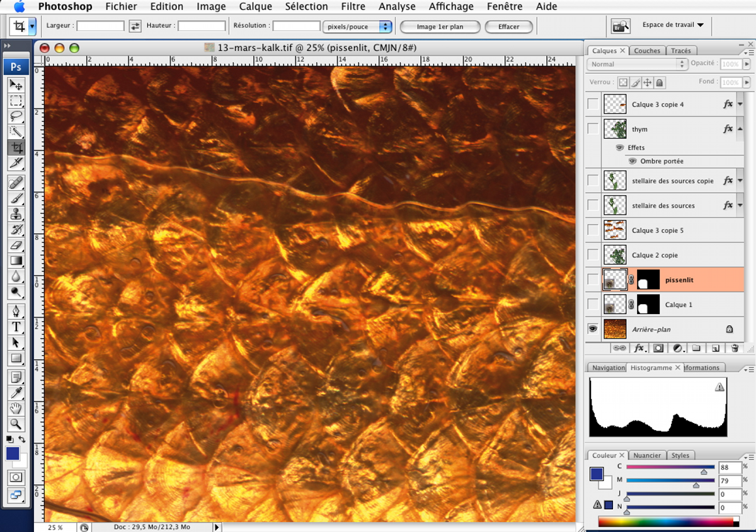Switch to the Couches tab

point(647,51)
